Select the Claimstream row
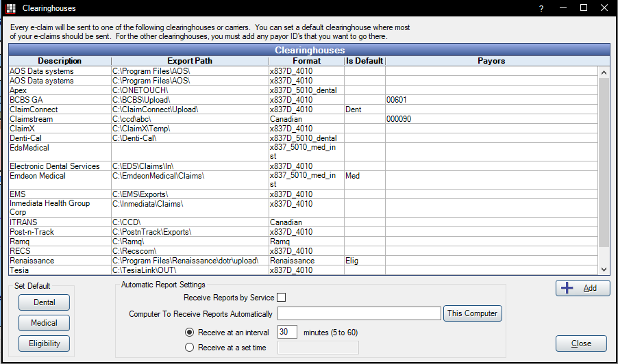 304,119
